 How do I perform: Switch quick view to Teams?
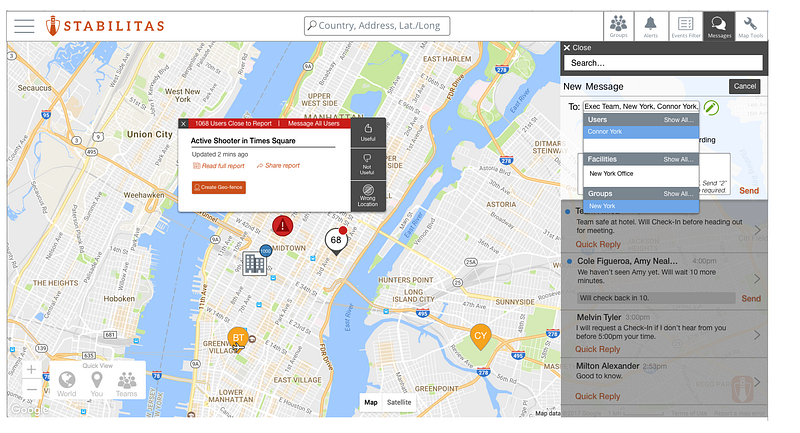pos(126,384)
